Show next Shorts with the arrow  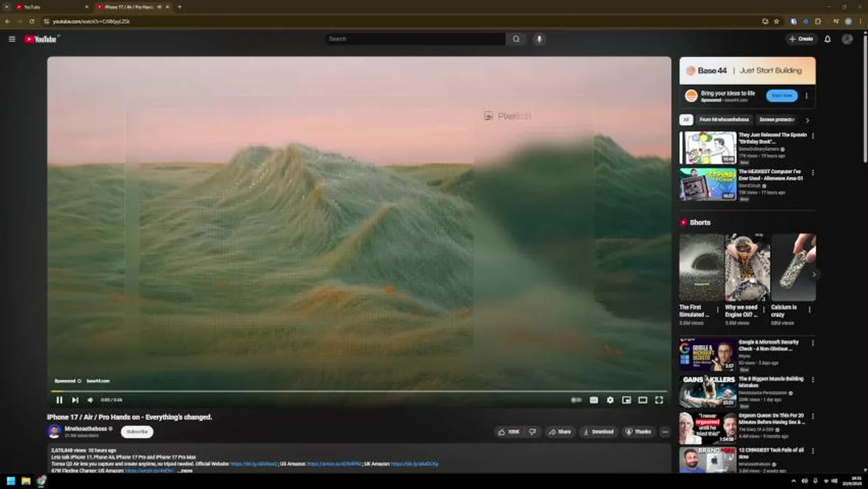[x=814, y=274]
